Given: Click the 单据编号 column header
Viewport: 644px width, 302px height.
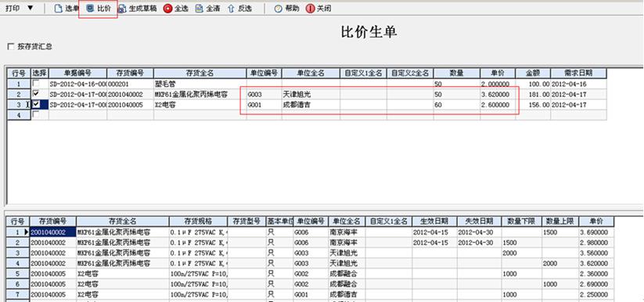Looking at the screenshot, I should (x=77, y=73).
